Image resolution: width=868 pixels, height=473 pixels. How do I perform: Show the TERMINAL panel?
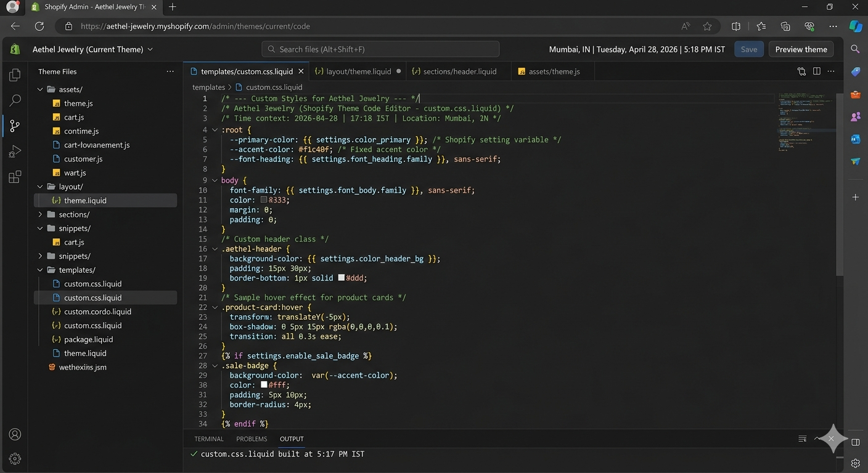click(209, 439)
